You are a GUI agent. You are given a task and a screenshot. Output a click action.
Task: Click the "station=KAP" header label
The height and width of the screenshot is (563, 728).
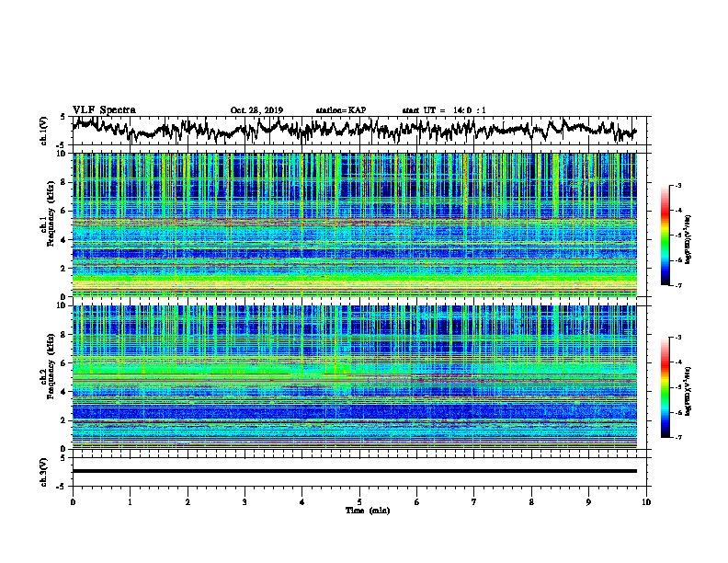(341, 110)
